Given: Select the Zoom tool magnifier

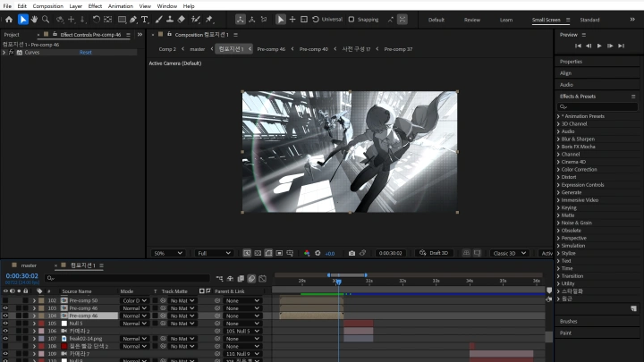Looking at the screenshot, I should click(x=47, y=19).
